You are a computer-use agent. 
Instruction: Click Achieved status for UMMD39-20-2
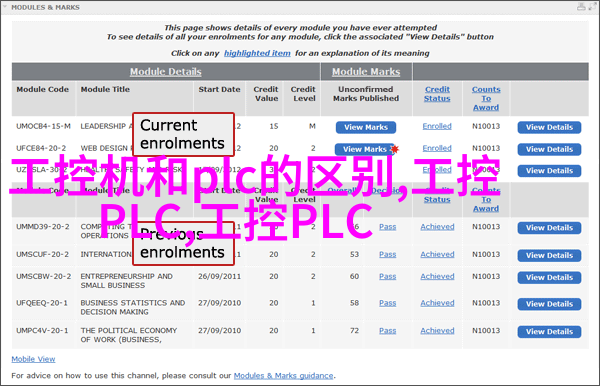437,227
